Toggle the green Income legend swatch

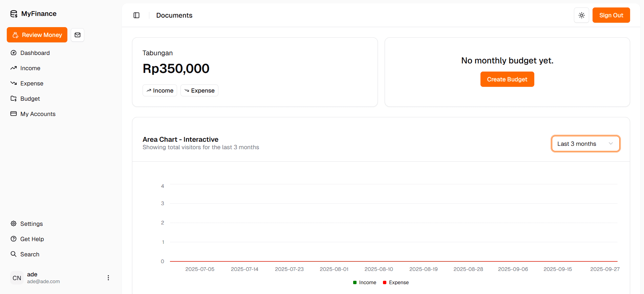tap(355, 282)
